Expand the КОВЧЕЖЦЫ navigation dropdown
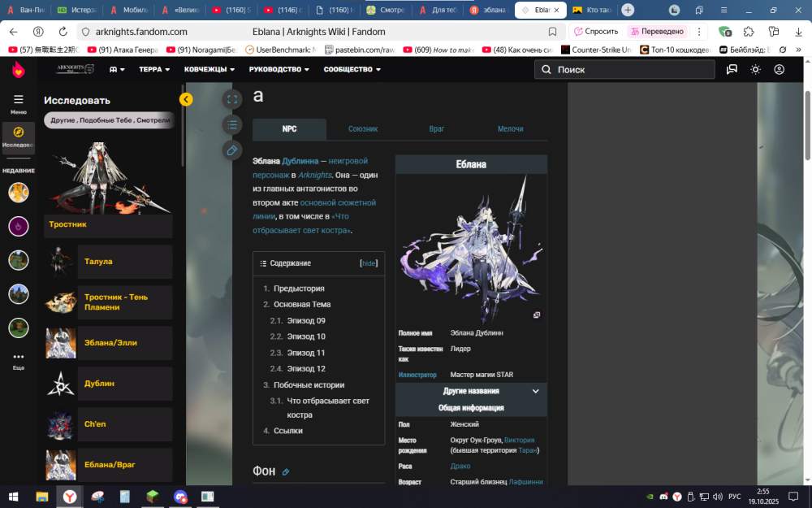Screen dimensions: 812x508 click(209, 69)
